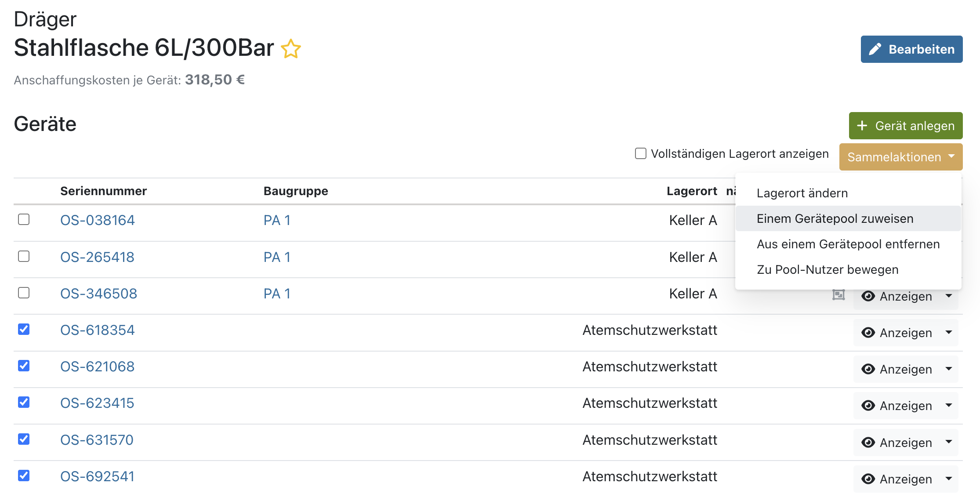Image resolution: width=980 pixels, height=501 pixels.
Task: Open serial number link OS-618354
Action: coord(98,330)
